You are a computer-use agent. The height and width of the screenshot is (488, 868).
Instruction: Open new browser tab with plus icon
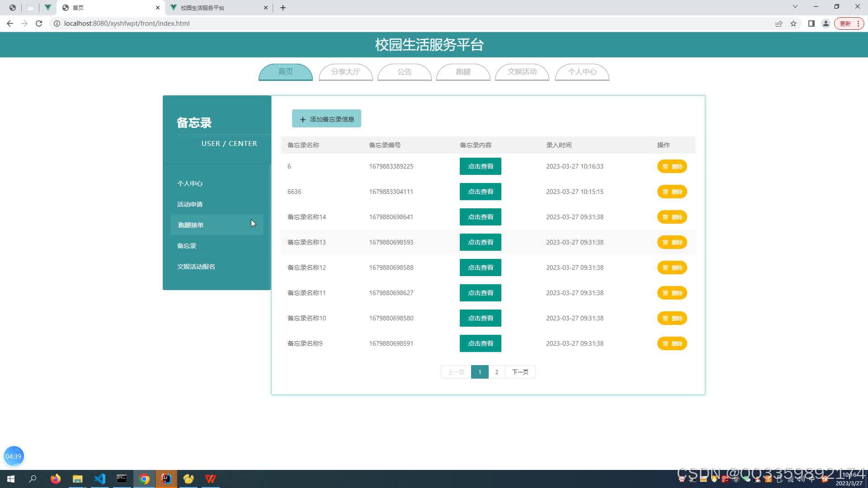coord(283,8)
